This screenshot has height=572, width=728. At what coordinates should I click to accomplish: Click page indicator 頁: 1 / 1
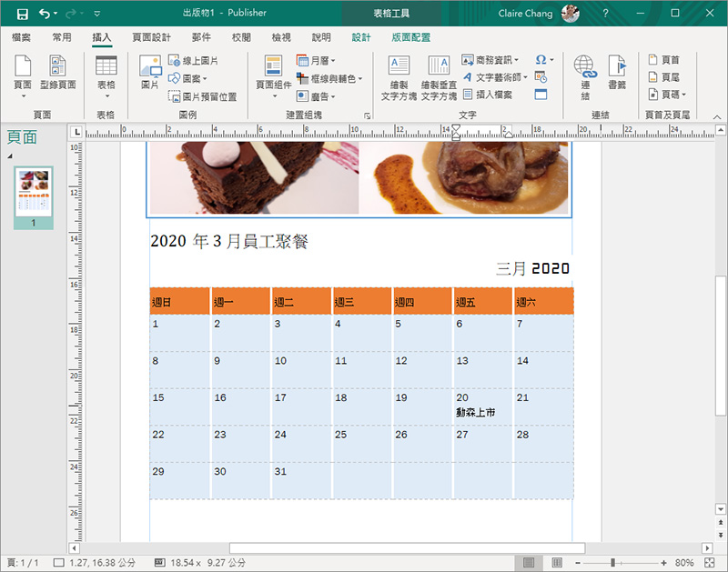[x=23, y=563]
